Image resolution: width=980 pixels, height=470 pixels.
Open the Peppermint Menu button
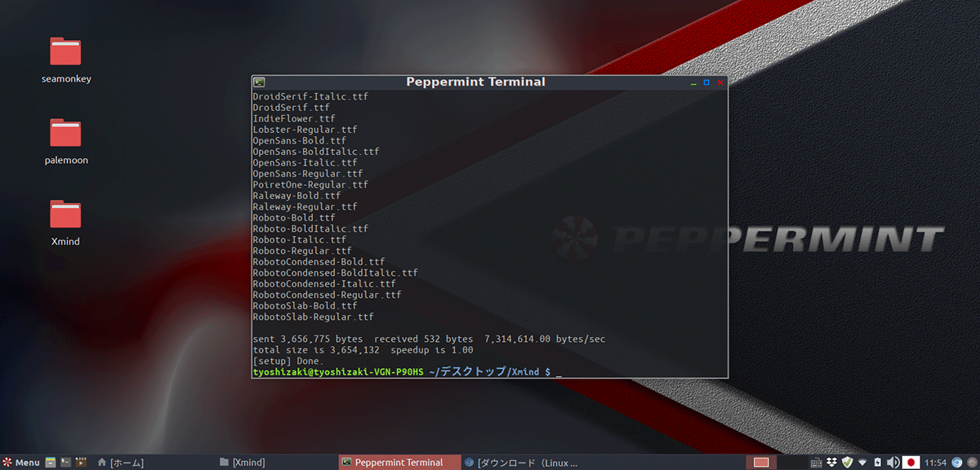point(21,463)
